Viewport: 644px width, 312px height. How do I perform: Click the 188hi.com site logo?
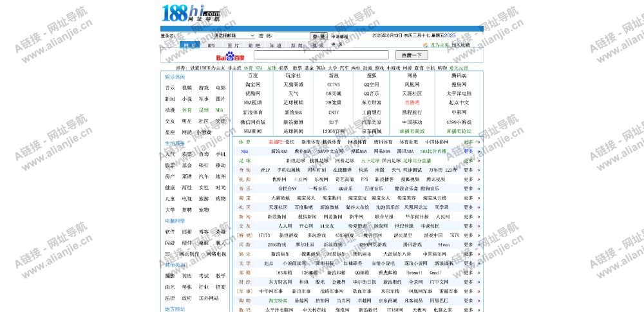[x=191, y=13]
